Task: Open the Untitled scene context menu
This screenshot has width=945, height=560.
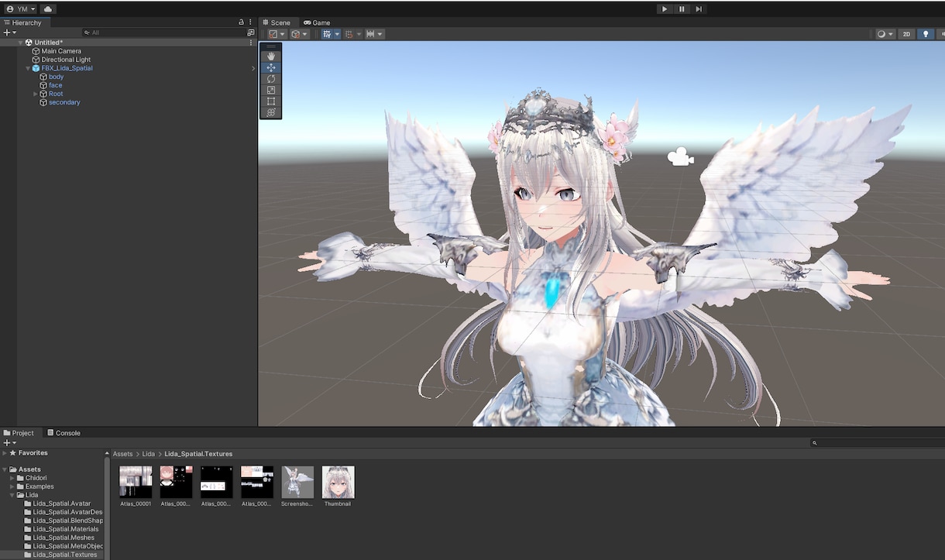Action: (251, 43)
